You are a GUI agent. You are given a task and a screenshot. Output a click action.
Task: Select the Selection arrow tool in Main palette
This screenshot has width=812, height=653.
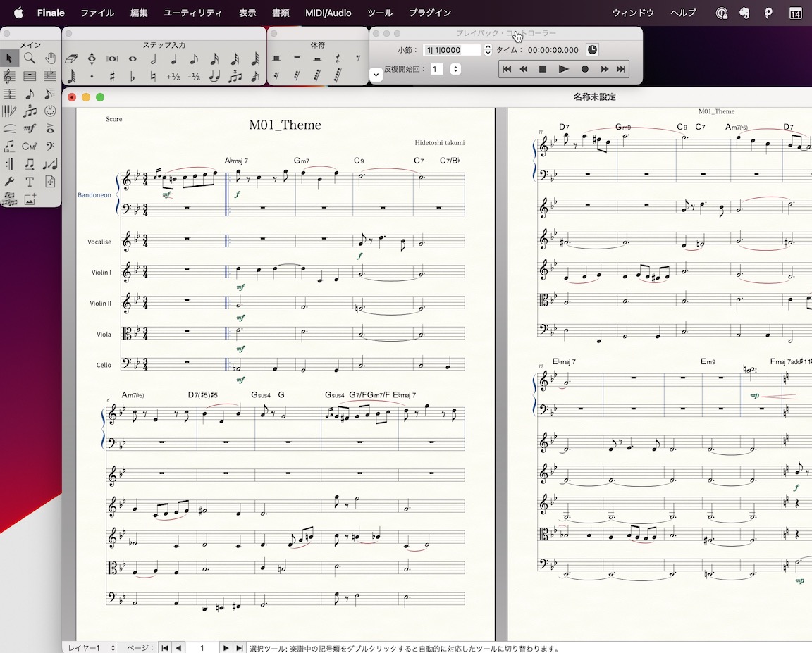[x=9, y=58]
